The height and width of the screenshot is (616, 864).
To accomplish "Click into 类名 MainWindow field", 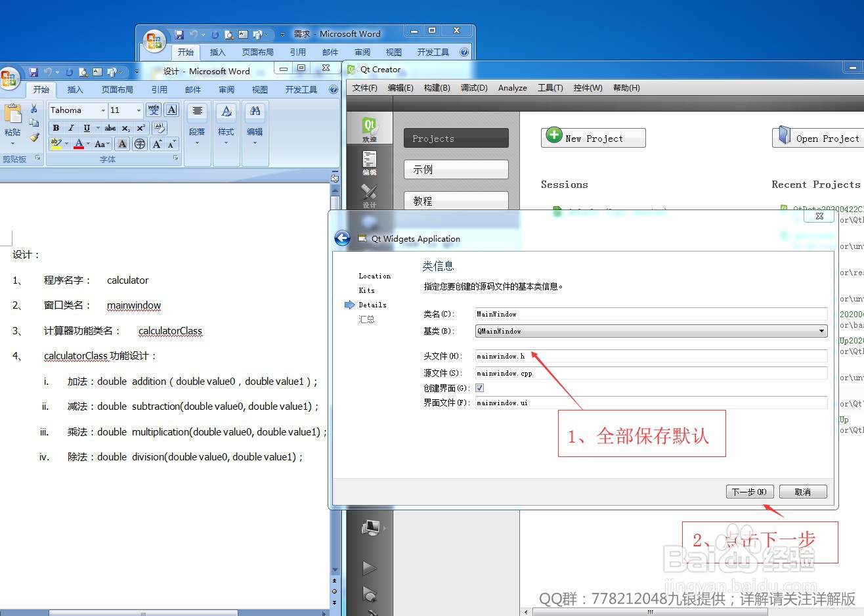I will pos(651,314).
